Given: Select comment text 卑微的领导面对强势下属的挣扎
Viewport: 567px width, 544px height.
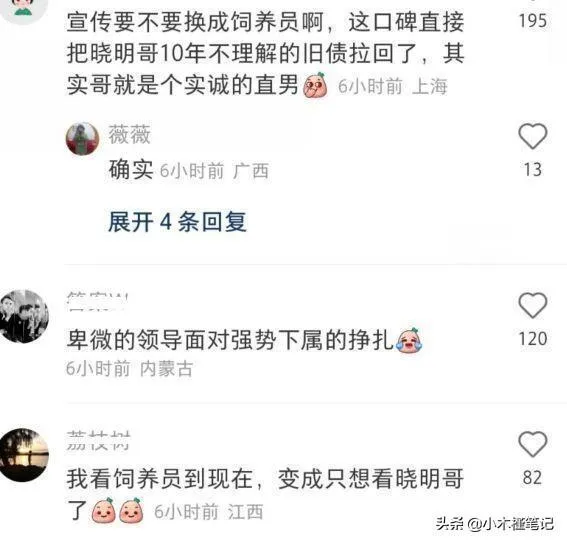Looking at the screenshot, I should [230, 340].
